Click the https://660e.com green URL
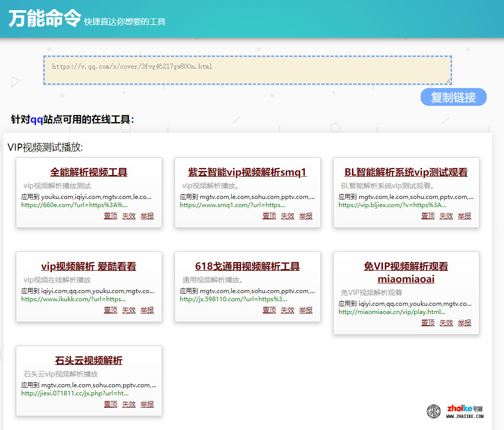This screenshot has height=430, width=504. pyautogui.click(x=74, y=205)
